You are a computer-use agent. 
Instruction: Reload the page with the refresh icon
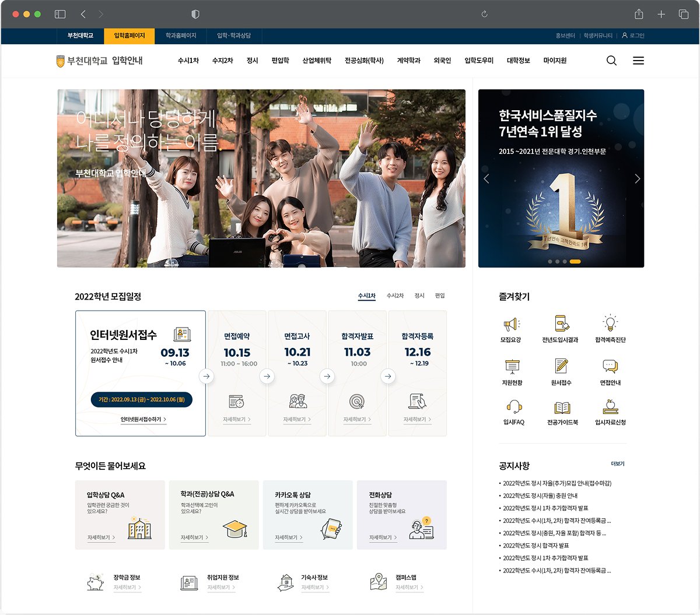point(484,14)
